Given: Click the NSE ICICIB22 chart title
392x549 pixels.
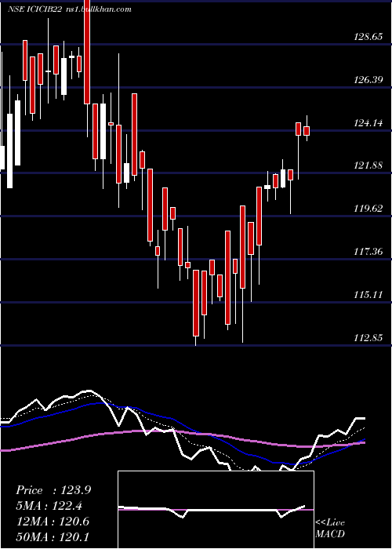Looking at the screenshot, I should click(35, 9).
